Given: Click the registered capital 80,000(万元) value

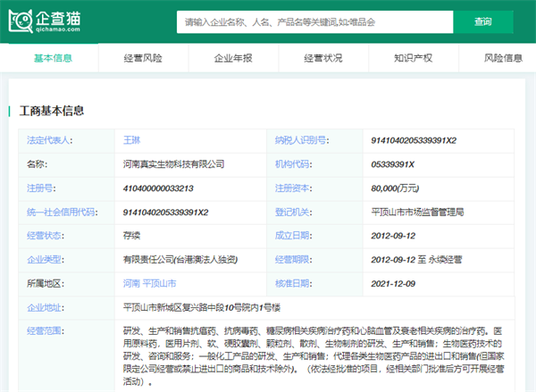Looking at the screenshot, I should (x=397, y=188).
